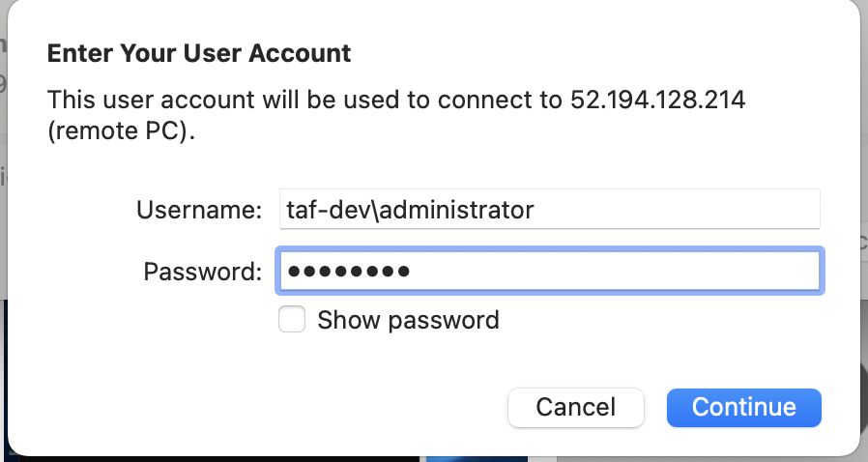Image resolution: width=868 pixels, height=462 pixels.
Task: Focus the Username input field
Action: coord(549,209)
